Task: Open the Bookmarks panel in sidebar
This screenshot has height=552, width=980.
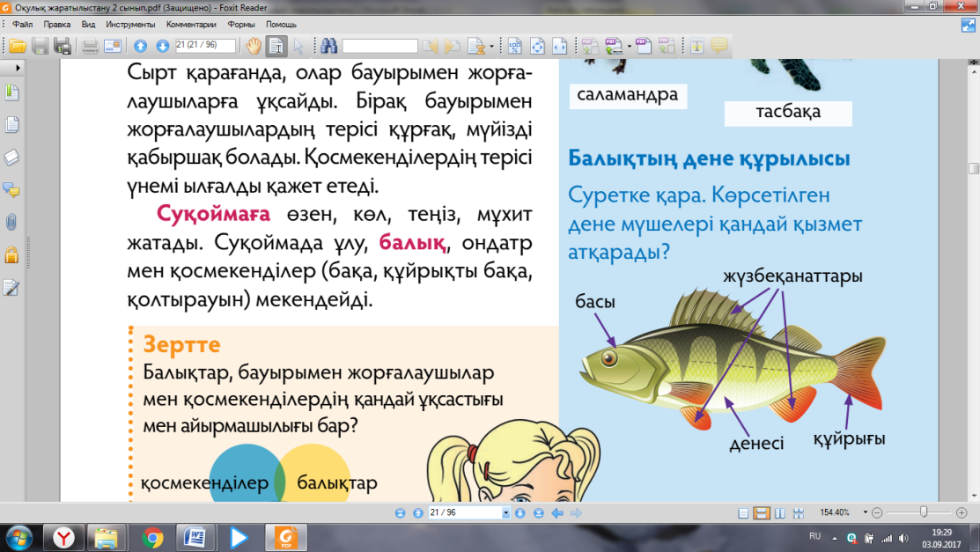Action: tap(11, 92)
